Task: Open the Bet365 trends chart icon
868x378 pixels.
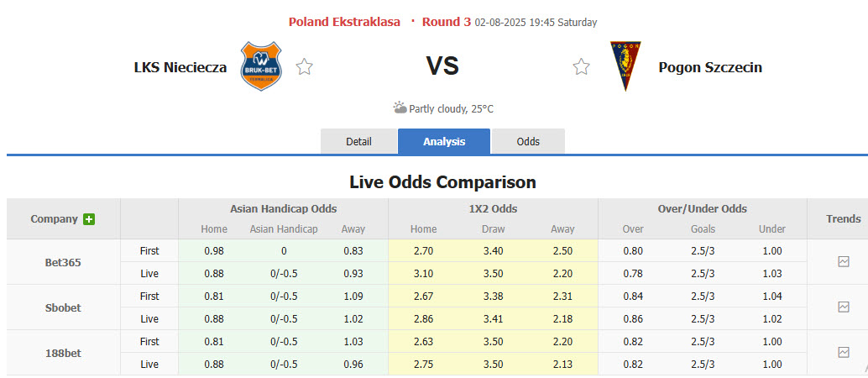Action: click(x=844, y=262)
